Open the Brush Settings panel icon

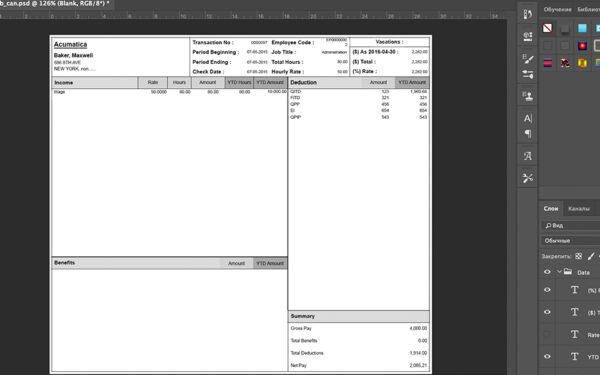pos(528,59)
